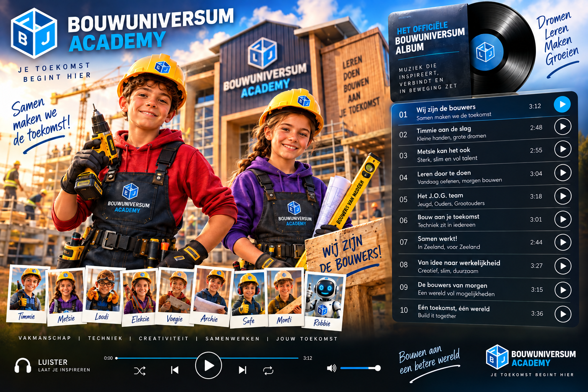
Task: Adjust the volume slider knob
Action: click(377, 368)
